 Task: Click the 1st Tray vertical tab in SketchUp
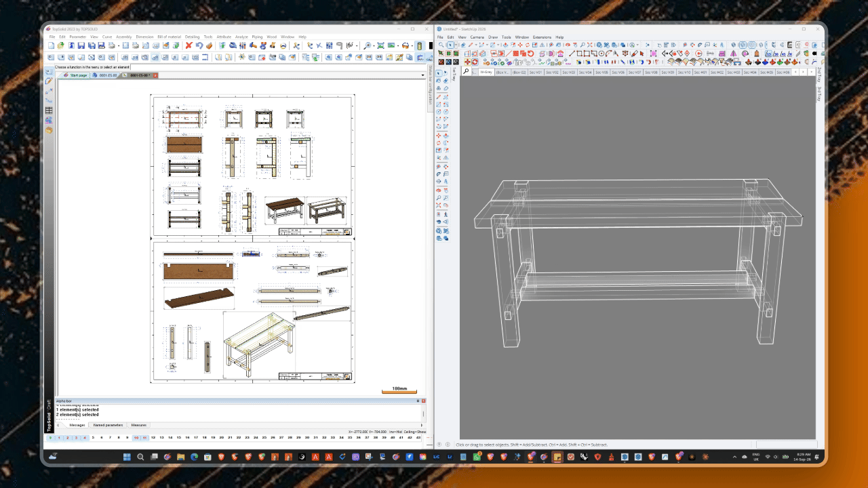[454, 74]
